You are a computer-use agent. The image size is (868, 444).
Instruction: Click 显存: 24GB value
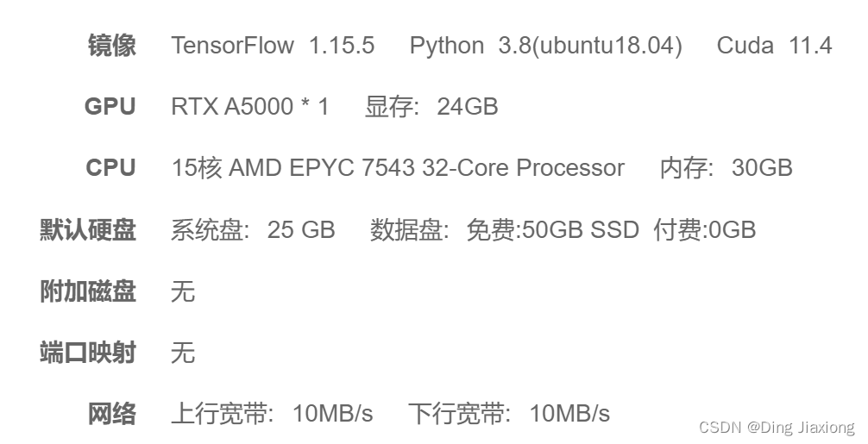(x=431, y=106)
